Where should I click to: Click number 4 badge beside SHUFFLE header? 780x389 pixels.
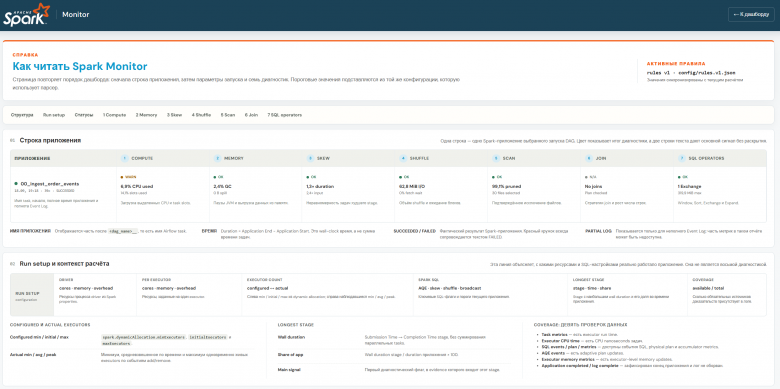(403, 158)
